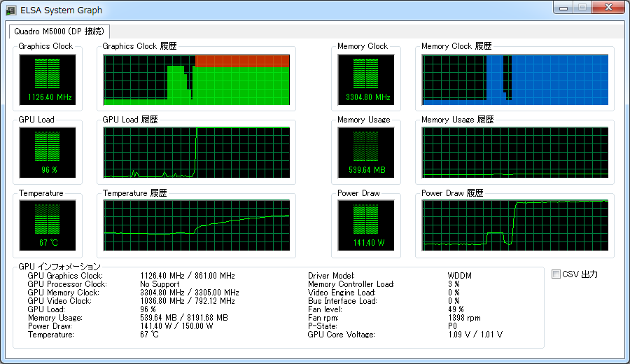The height and width of the screenshot is (364, 630).
Task: Click the value 3304.80 MHz / 3305.00 MHz
Action: (190, 293)
